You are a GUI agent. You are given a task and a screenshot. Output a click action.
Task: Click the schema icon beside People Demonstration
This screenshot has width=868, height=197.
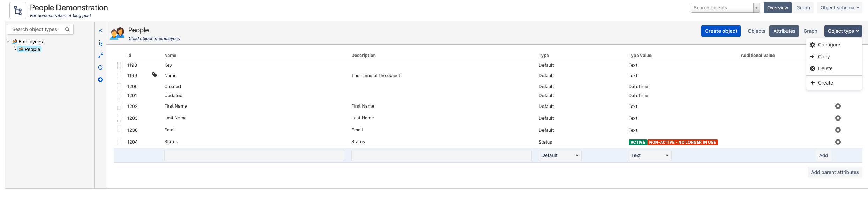pyautogui.click(x=18, y=10)
